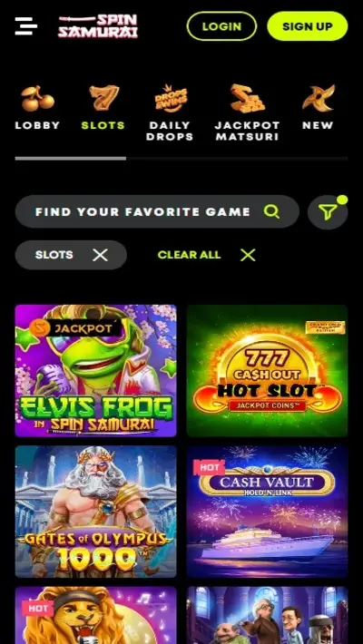Click the Clear All link
The image size is (363, 644).
point(189,255)
